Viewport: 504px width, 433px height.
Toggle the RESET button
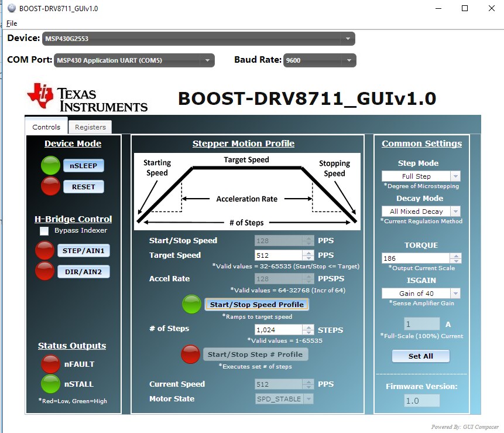(x=84, y=186)
